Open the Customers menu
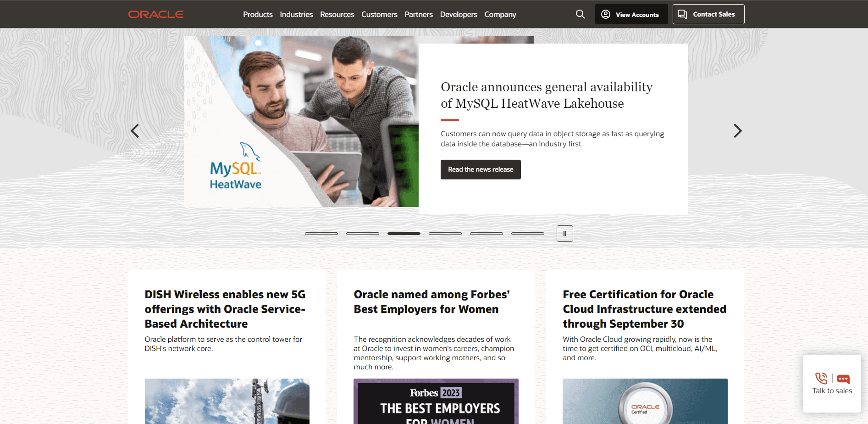 379,14
